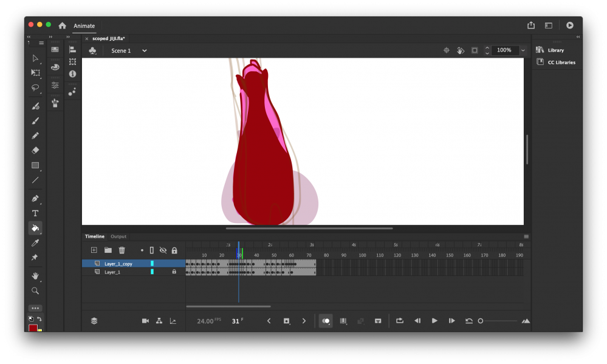The width and height of the screenshot is (607, 364).
Task: Toggle show all layers as outlines
Action: [x=152, y=250]
